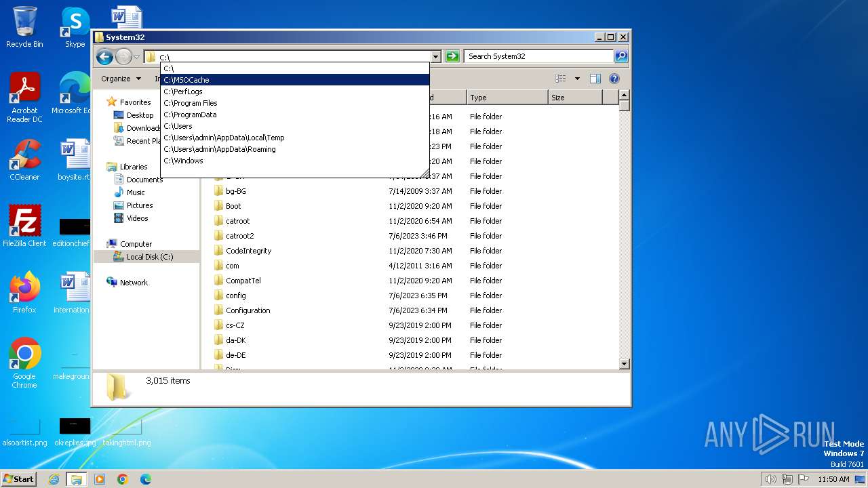Open Google Chrome desktop icon
Screen dimensions: 868x488
[x=24, y=363]
